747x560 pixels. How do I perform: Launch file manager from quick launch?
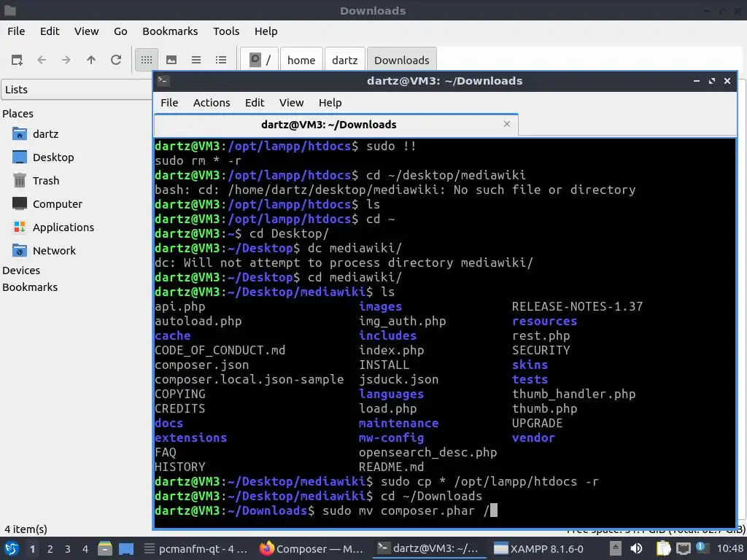tap(105, 549)
